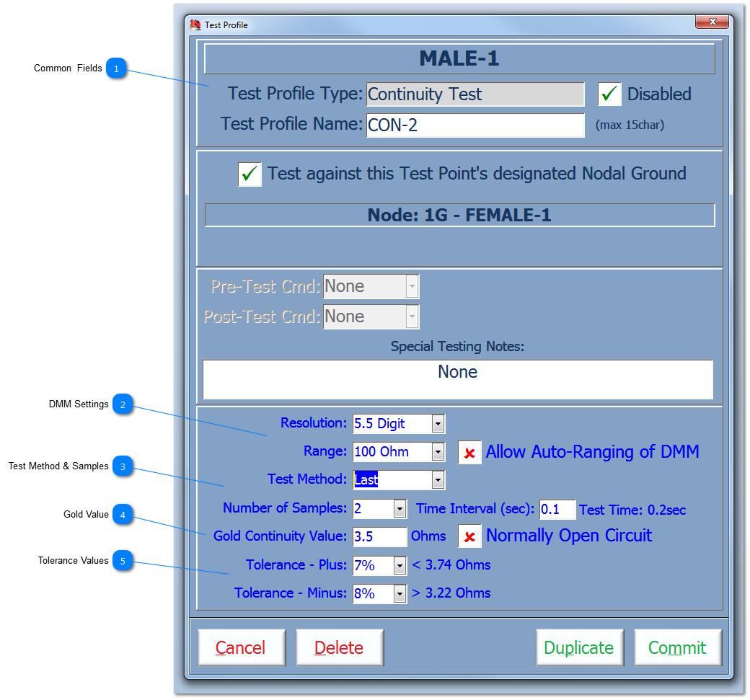
Task: Open the Number of Samples dropdown
Action: (400, 509)
